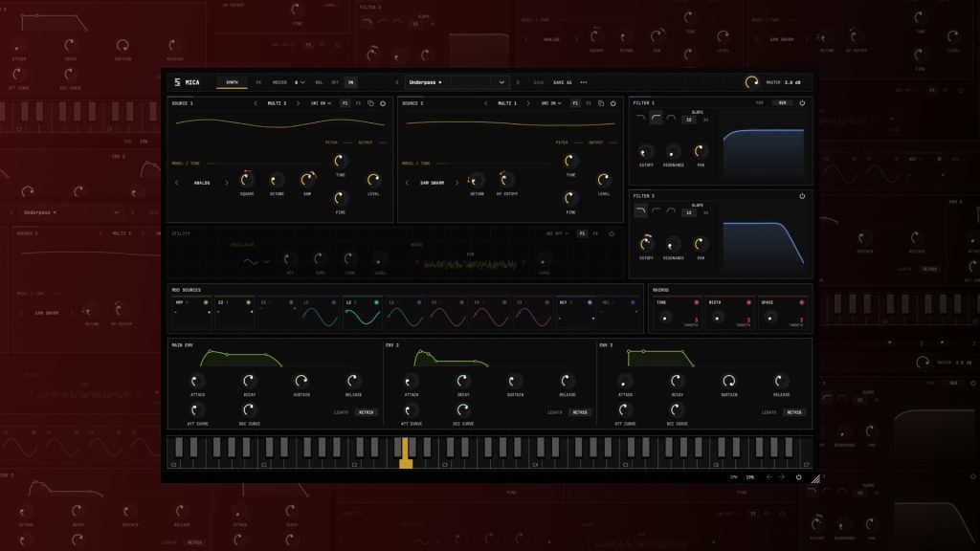Open the three-dots more options menu
The width and height of the screenshot is (980, 551).
584,82
